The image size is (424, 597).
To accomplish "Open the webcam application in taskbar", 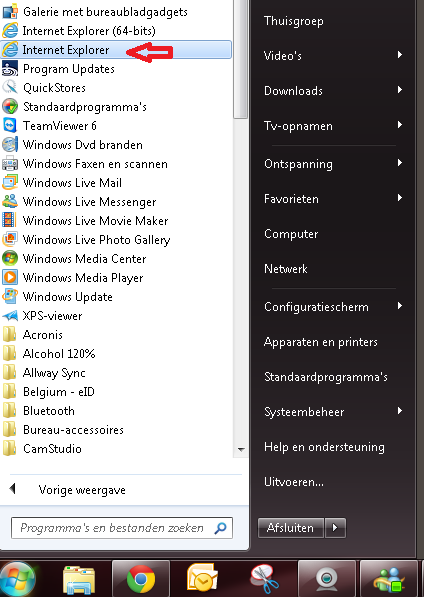I will 326,579.
